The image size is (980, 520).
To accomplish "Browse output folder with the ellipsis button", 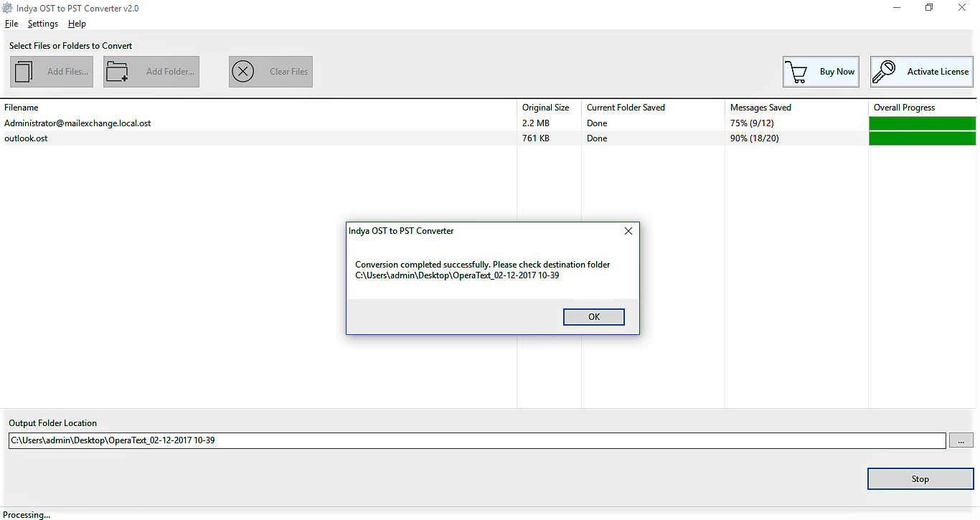I will [961, 440].
